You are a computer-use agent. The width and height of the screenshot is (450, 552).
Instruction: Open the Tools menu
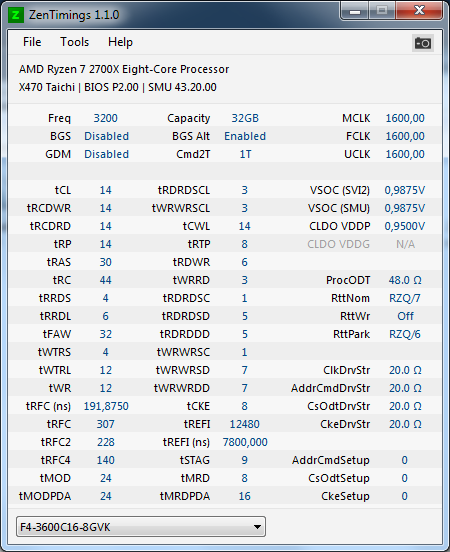coord(74,42)
